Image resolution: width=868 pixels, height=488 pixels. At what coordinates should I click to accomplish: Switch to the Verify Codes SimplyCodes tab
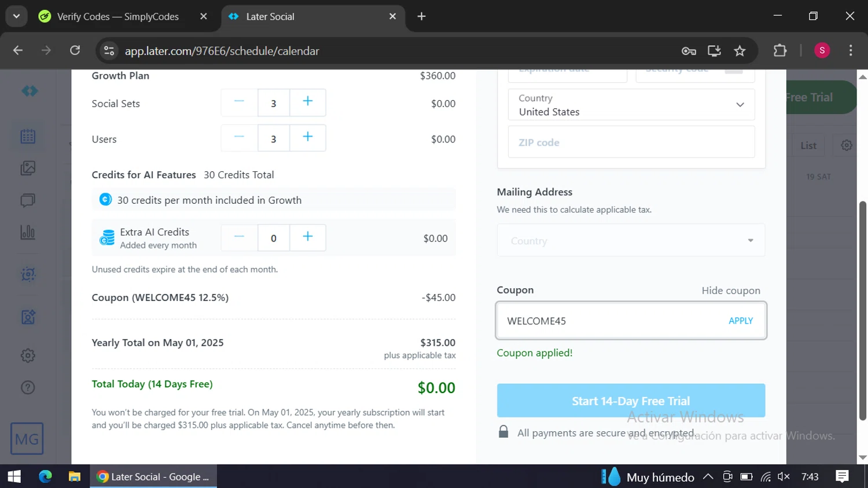click(x=117, y=16)
